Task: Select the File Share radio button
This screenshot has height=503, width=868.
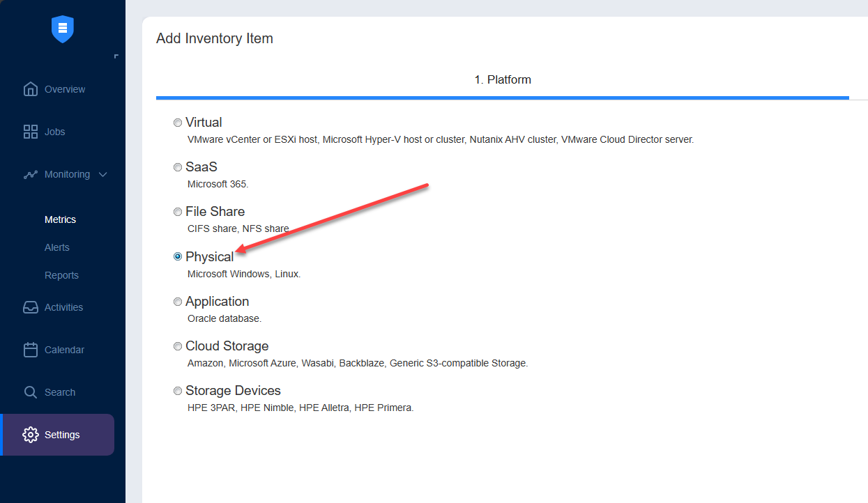Action: (x=178, y=212)
